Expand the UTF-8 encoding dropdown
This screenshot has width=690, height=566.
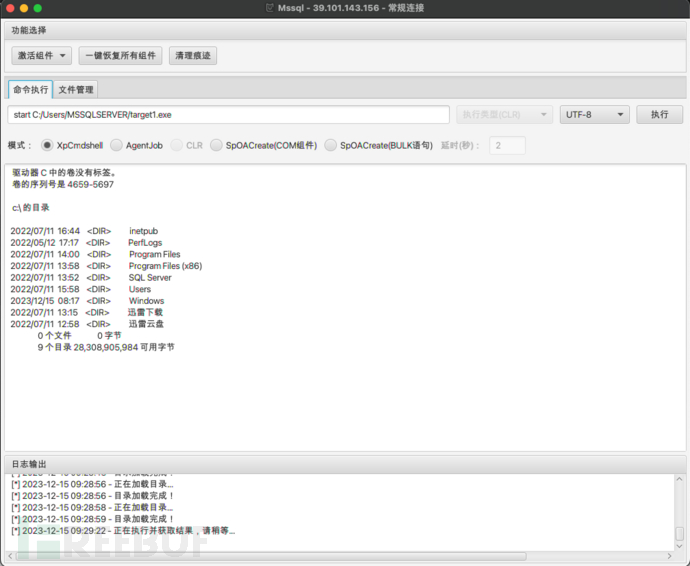(x=594, y=115)
